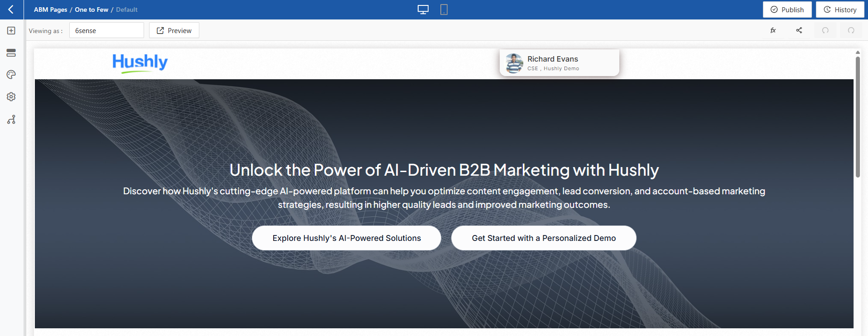Screen dimensions: 868x336
Task: Click the Viewing as 6sense field
Action: [106, 30]
